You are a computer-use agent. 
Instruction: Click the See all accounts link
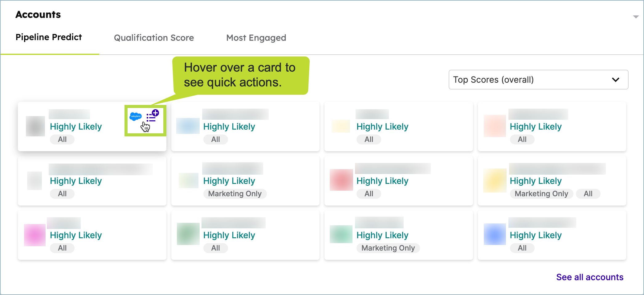[x=590, y=277]
